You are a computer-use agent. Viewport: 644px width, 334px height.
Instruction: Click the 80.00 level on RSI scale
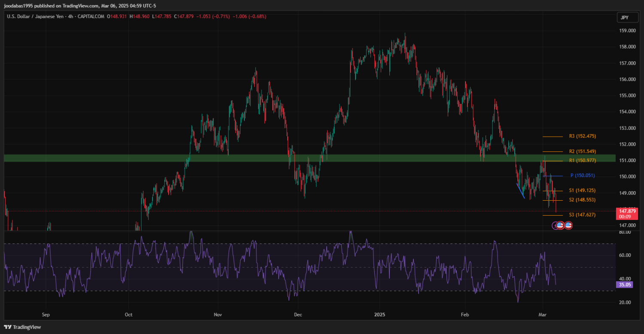point(625,232)
